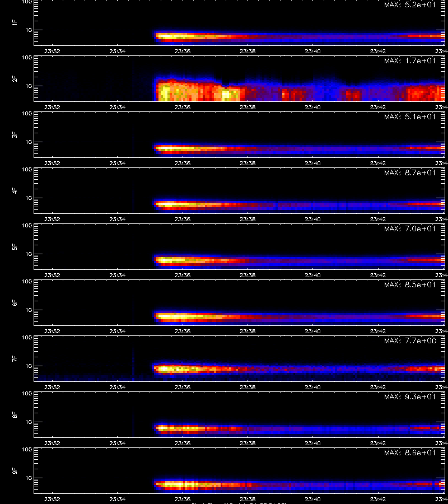Viewport: 448px width, 504px height.
Task: Click the 23:42 tick label under 3F panel
Action: (x=378, y=164)
